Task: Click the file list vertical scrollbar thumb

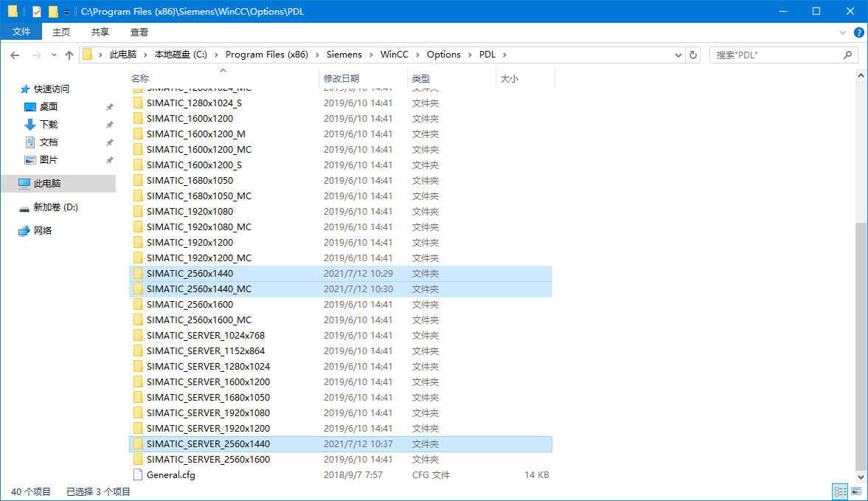Action: pos(861,347)
